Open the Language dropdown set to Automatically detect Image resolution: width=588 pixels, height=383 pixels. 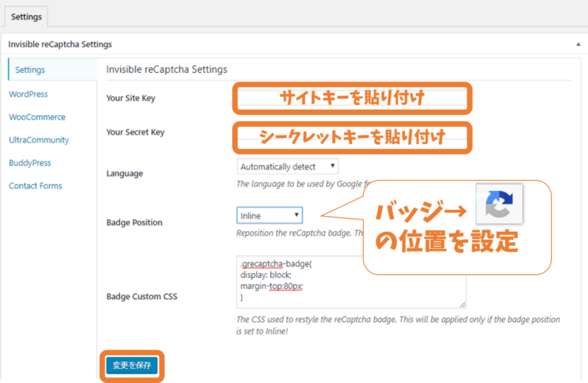[288, 166]
